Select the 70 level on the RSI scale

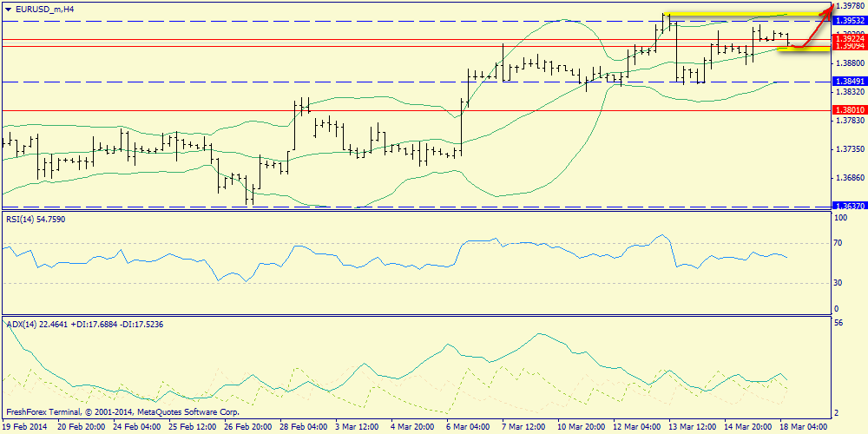pyautogui.click(x=838, y=243)
